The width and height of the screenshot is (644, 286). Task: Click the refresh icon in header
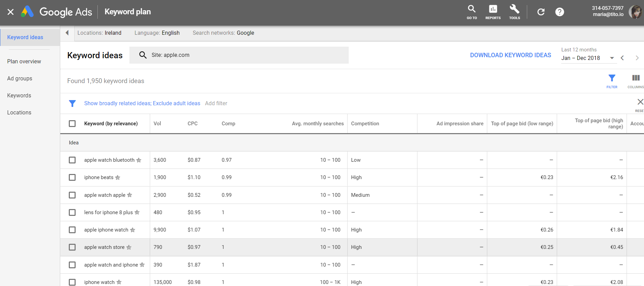click(541, 12)
